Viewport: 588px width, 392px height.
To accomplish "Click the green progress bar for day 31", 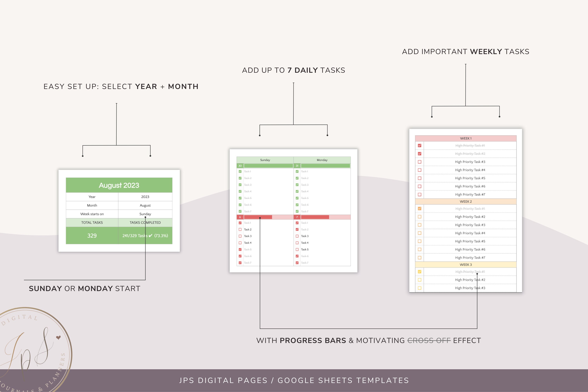I will pyautogui.click(x=326, y=166).
